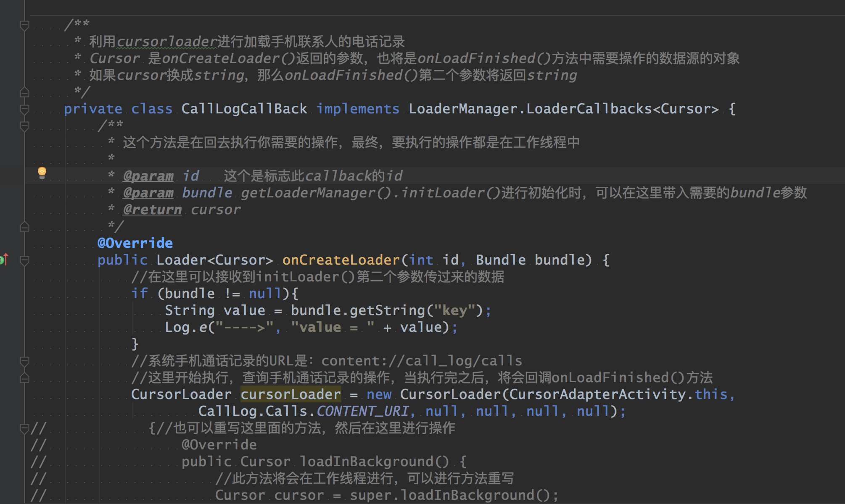Click the 'new' keyword before CursorLoader

click(379, 395)
